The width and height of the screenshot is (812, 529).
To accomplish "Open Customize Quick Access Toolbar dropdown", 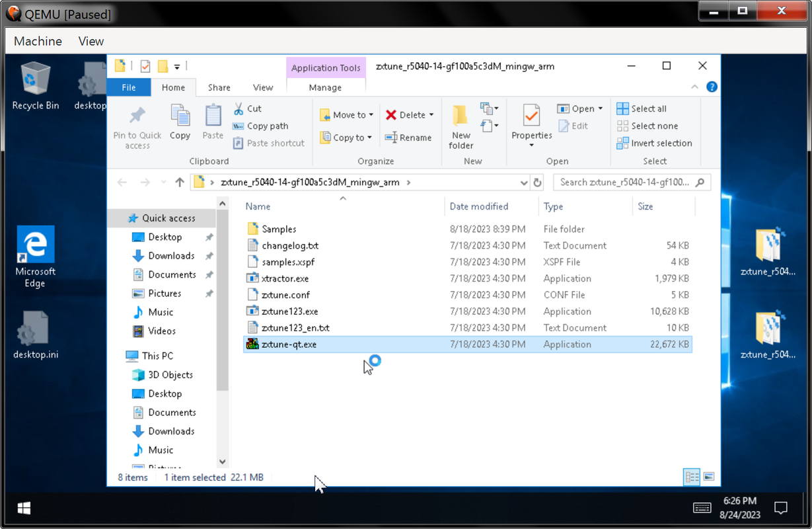I will [x=177, y=67].
